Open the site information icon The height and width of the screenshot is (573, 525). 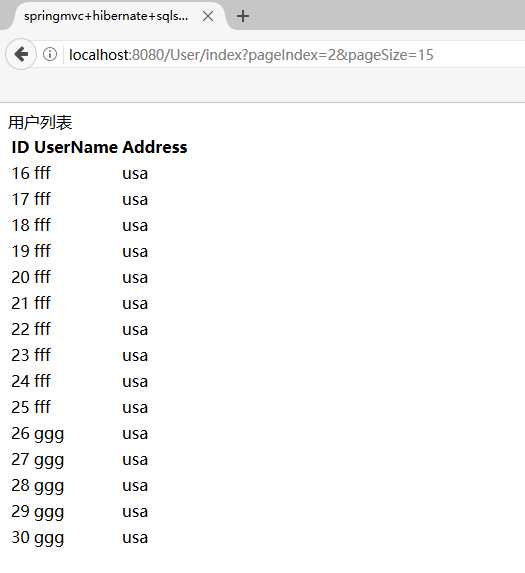click(50, 54)
